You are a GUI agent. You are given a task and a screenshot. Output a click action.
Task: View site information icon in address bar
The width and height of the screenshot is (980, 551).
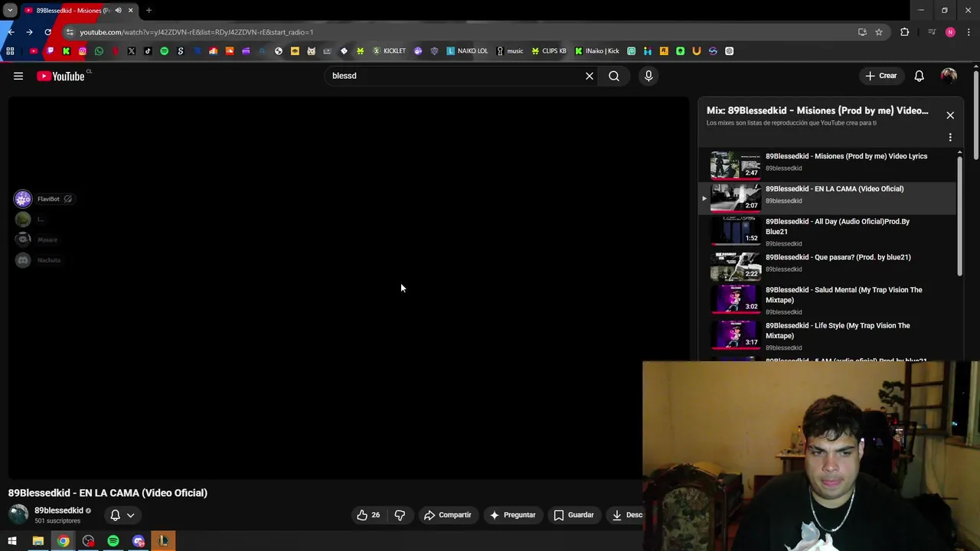(x=70, y=32)
